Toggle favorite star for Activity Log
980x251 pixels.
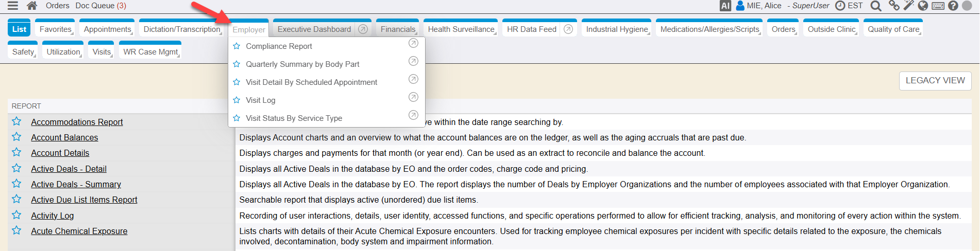pos(16,215)
